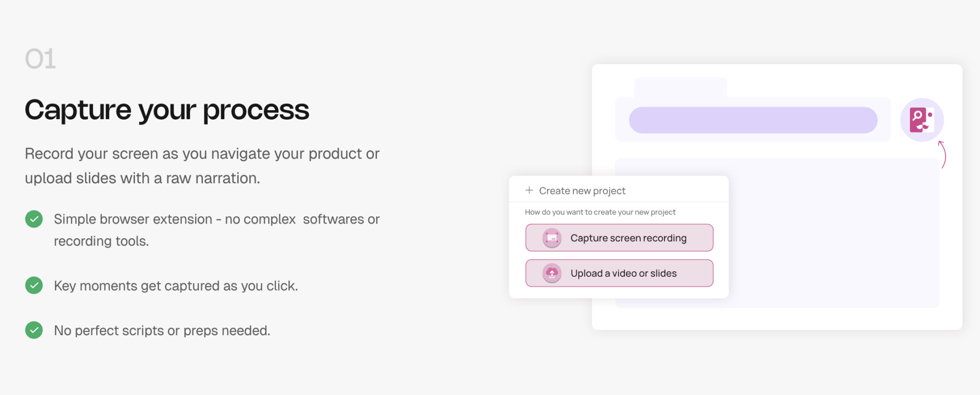Image resolution: width=980 pixels, height=395 pixels.
Task: Click the green checkmark beside Simple browser extension
Action: (x=34, y=219)
